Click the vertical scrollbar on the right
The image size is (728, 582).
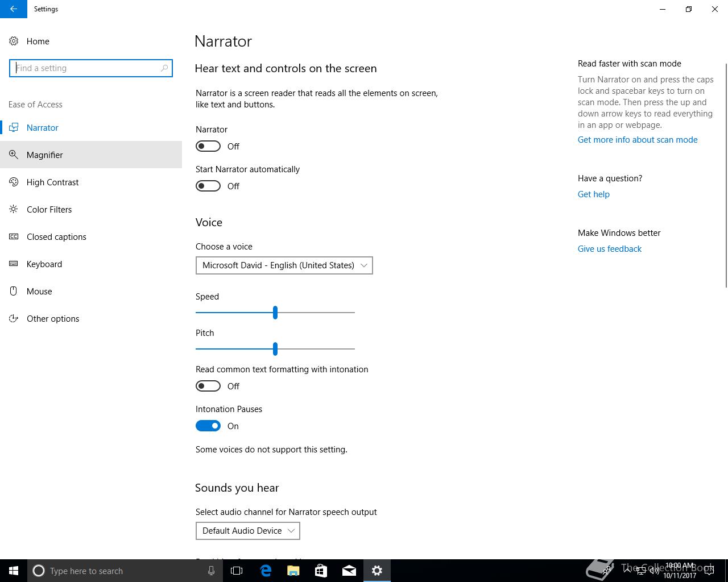[726, 176]
